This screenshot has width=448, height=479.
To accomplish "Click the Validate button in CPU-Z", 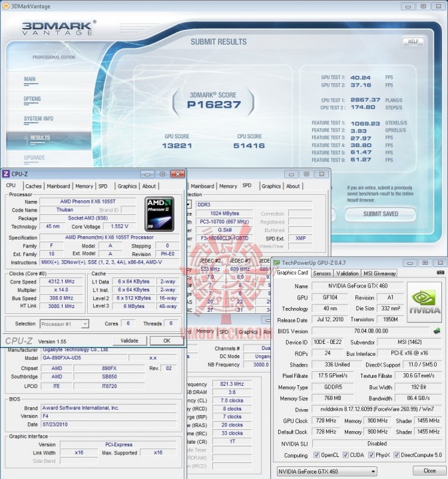I will (130, 341).
